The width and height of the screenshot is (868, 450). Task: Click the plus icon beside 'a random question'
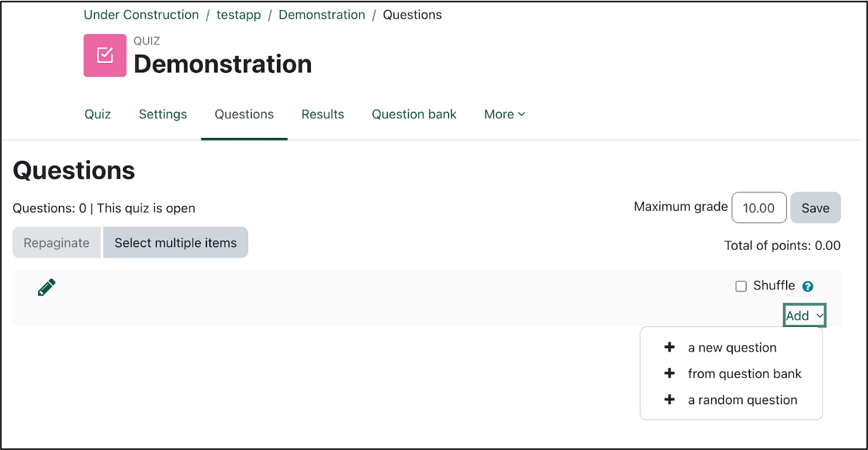(669, 399)
